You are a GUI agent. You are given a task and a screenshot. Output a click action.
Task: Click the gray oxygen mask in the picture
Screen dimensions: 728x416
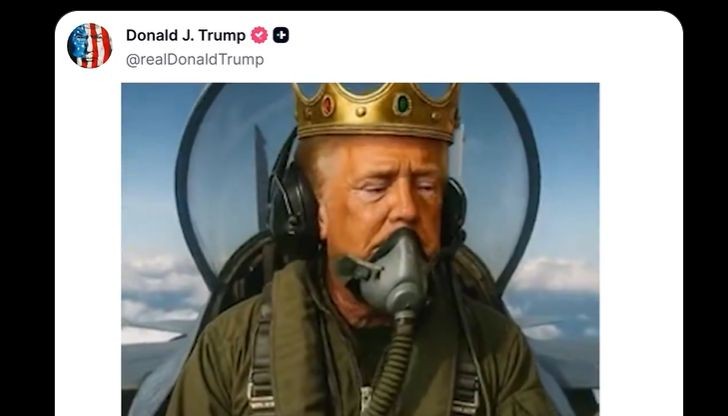[x=389, y=272]
